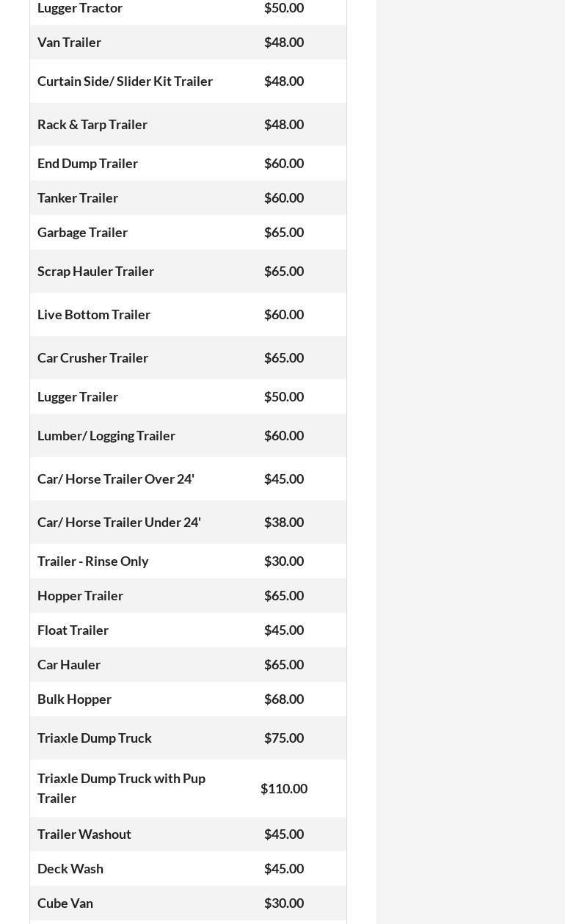Click Lumber/ Logging Trailer row
565x924 pixels.
pos(106,436)
